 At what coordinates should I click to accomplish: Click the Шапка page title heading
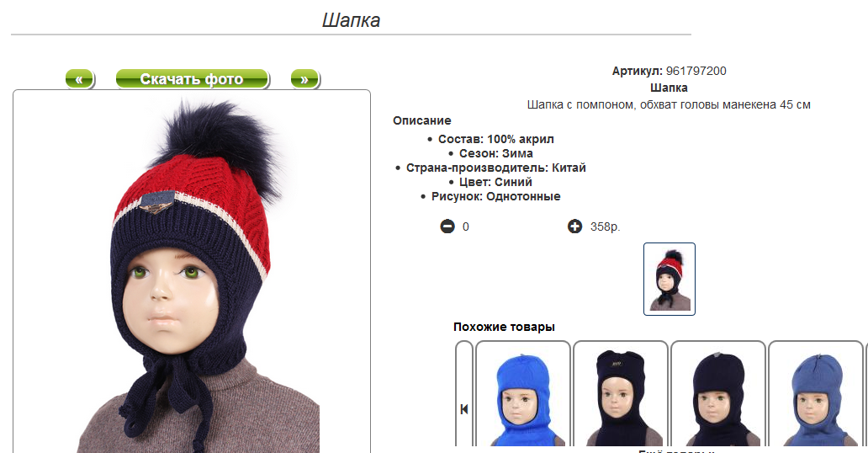coord(351,20)
